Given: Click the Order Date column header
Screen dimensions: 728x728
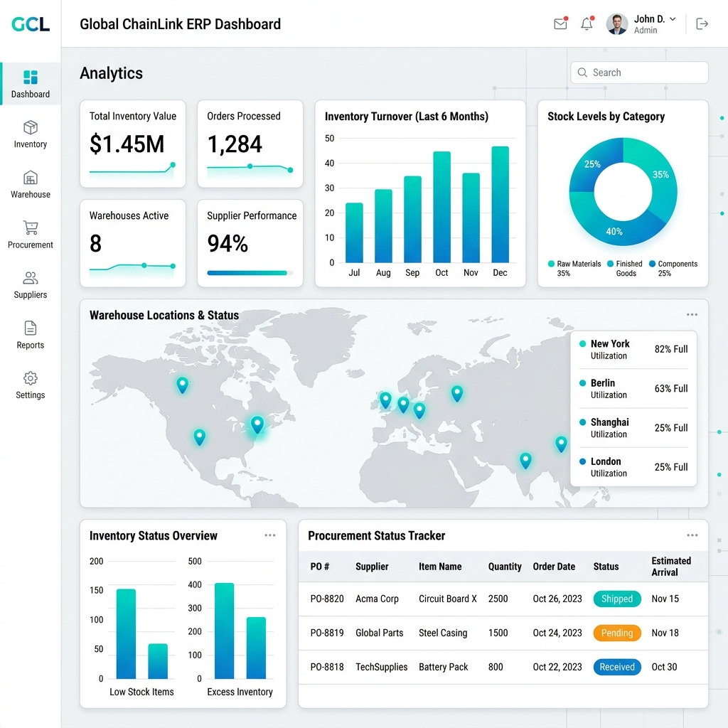Looking at the screenshot, I should [554, 567].
